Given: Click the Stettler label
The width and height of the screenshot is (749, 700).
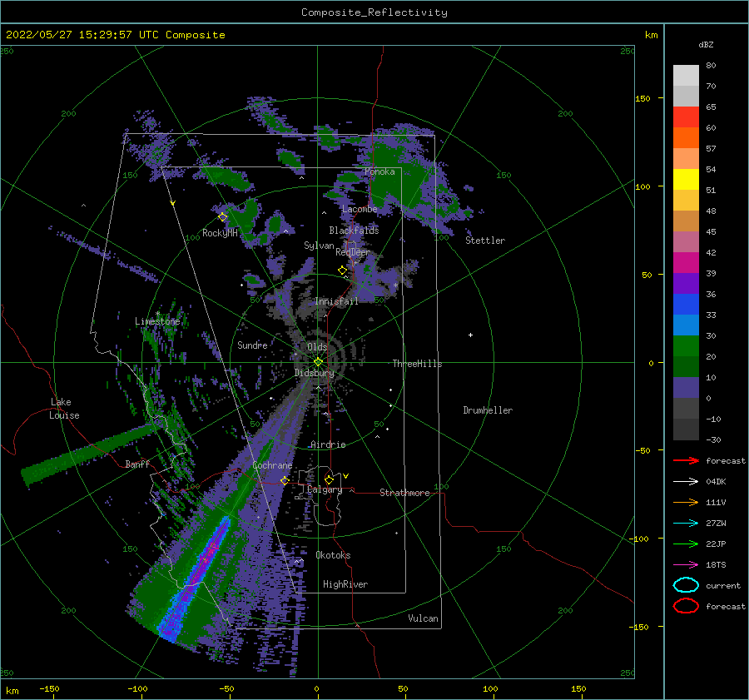Looking at the screenshot, I should (485, 241).
